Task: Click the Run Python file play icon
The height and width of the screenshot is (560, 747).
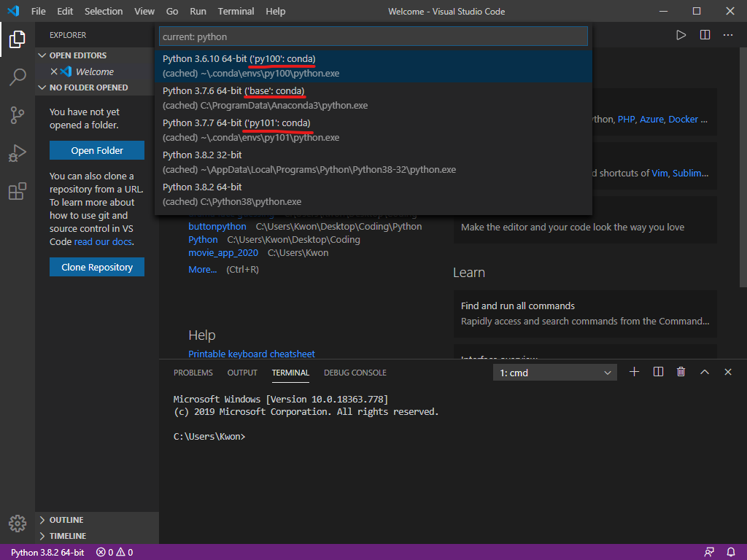Action: pyautogui.click(x=681, y=35)
